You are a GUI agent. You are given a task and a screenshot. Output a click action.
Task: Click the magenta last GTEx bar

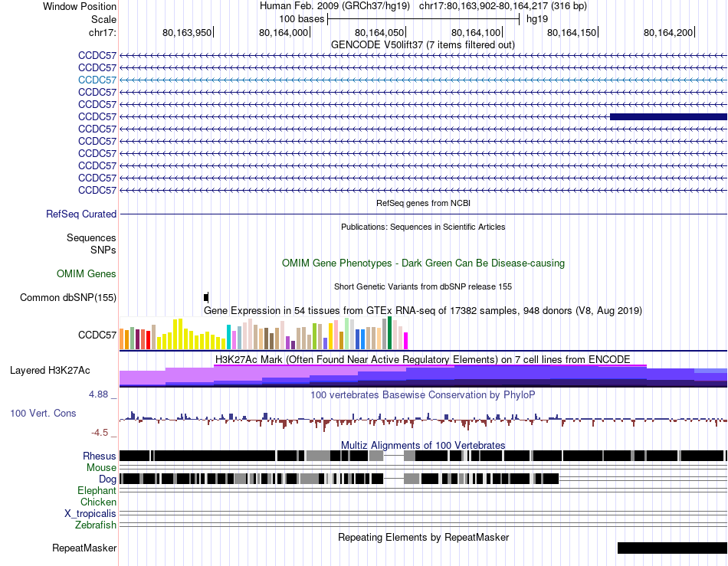click(406, 341)
